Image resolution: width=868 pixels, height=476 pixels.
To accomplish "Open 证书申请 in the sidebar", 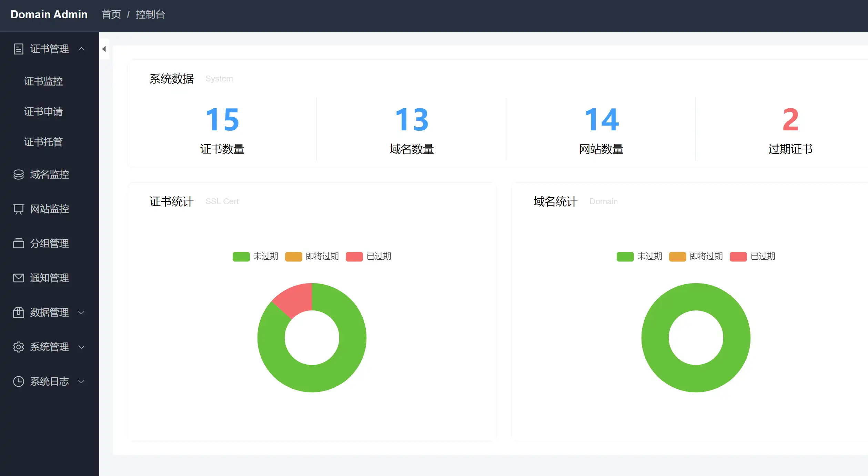I will pos(43,111).
